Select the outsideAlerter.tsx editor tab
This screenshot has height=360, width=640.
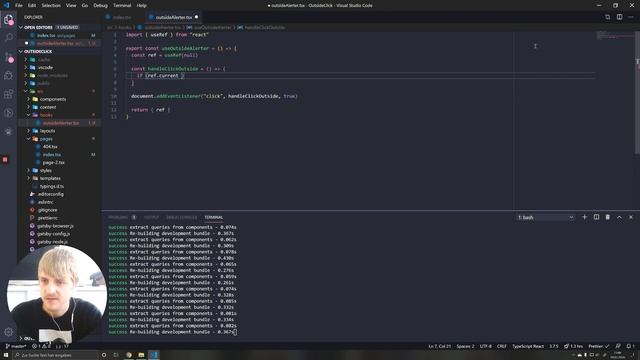173,17
